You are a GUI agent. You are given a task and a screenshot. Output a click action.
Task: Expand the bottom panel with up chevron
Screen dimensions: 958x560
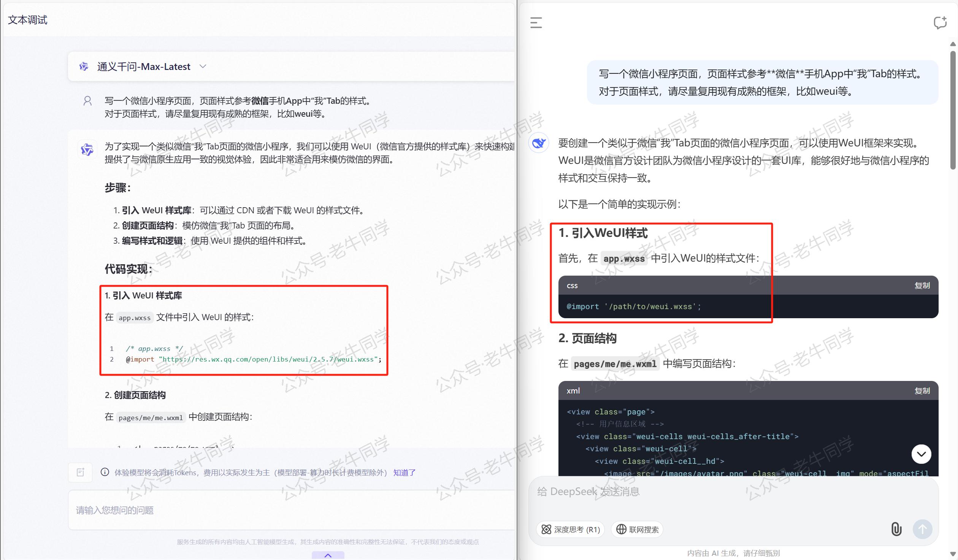coord(328,555)
